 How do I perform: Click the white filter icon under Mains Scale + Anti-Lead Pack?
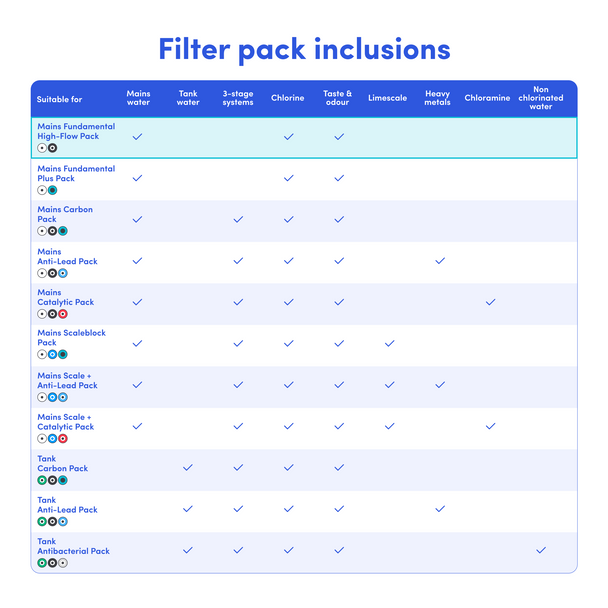42,397
